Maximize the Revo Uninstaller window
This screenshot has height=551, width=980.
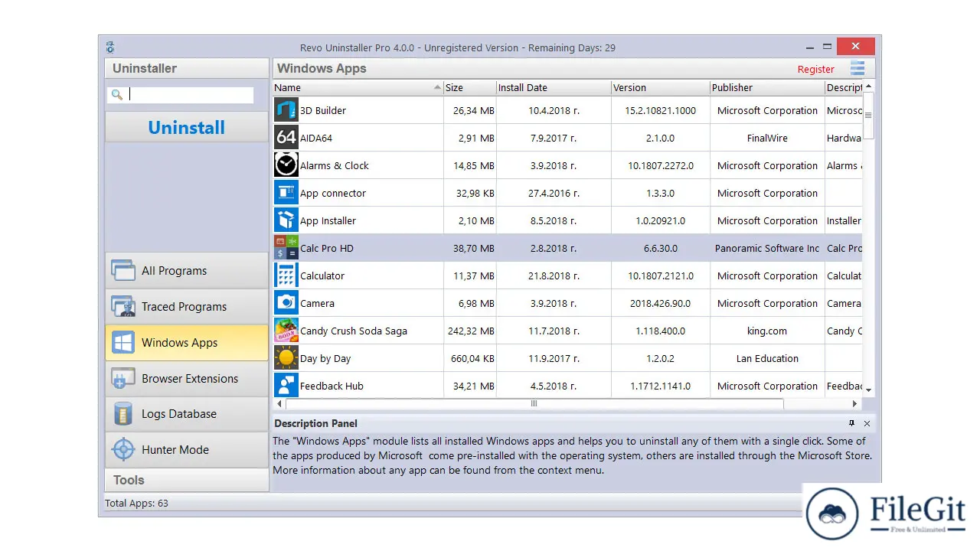click(x=827, y=47)
